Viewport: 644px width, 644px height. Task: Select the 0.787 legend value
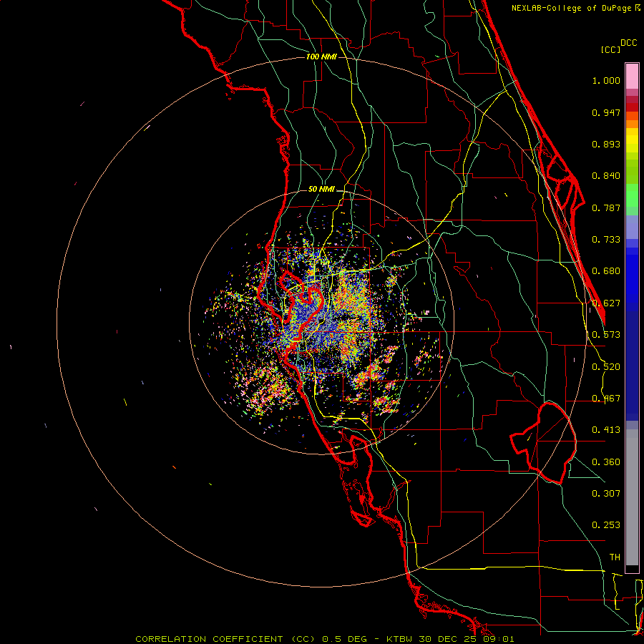[x=606, y=208]
